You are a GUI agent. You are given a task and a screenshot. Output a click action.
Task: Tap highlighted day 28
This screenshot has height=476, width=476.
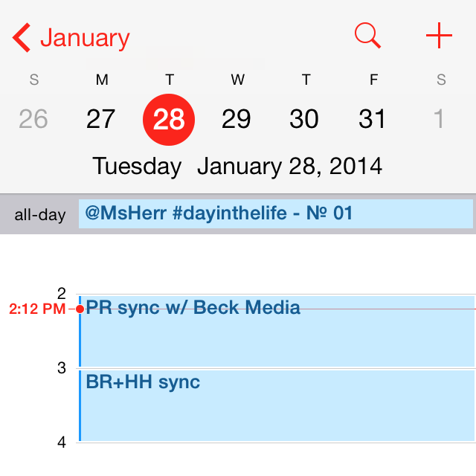[169, 119]
